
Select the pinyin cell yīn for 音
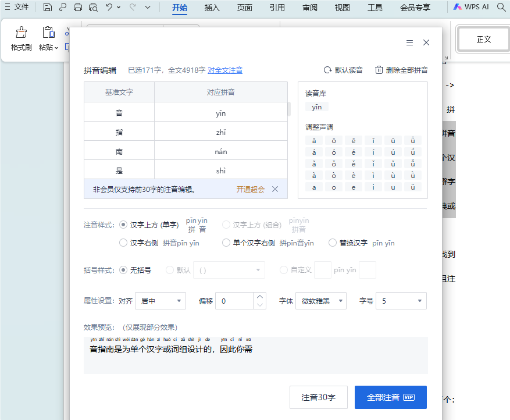[221, 113]
